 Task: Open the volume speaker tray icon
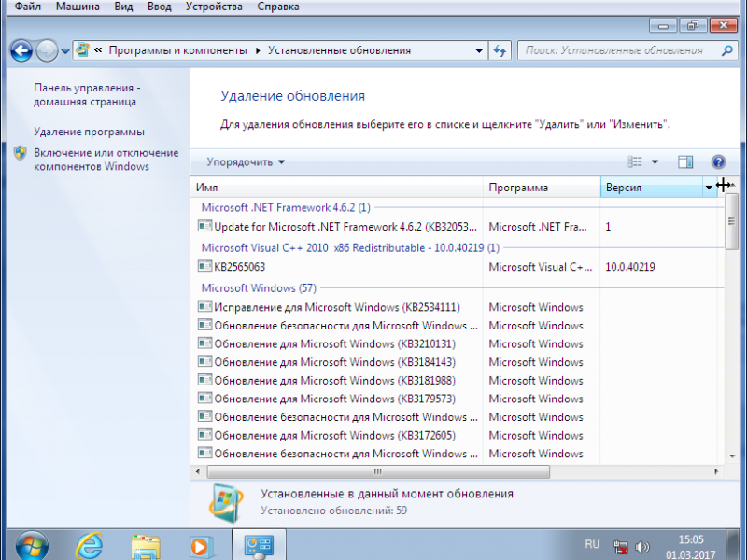tap(642, 547)
